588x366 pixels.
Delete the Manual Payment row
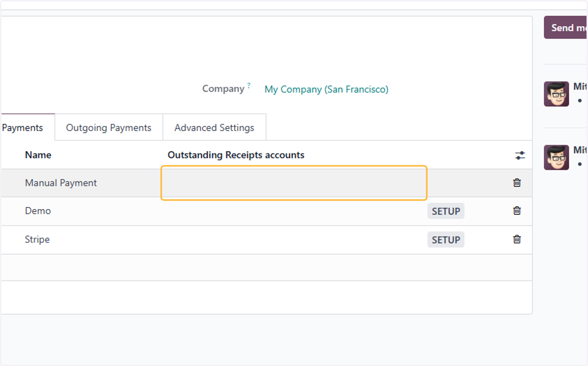(517, 183)
